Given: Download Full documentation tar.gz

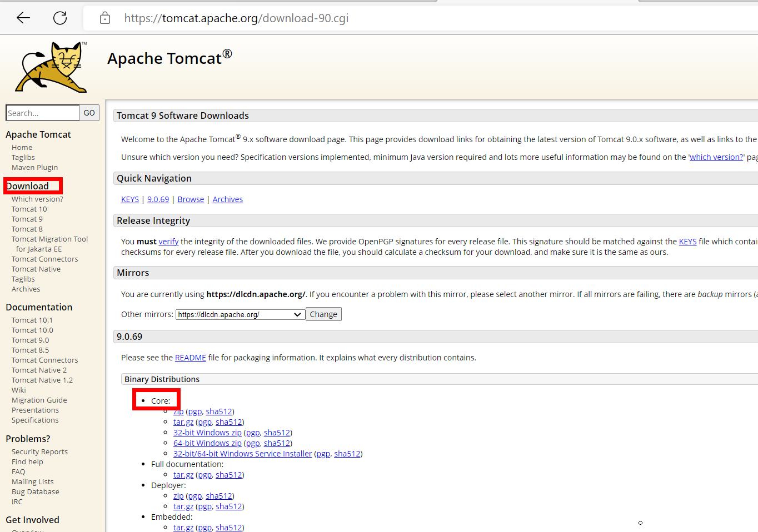Looking at the screenshot, I should (183, 475).
